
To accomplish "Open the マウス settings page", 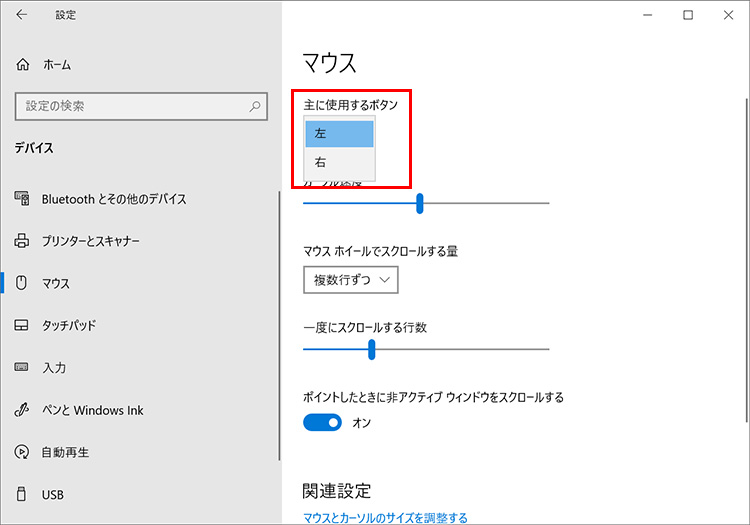I will 56,284.
